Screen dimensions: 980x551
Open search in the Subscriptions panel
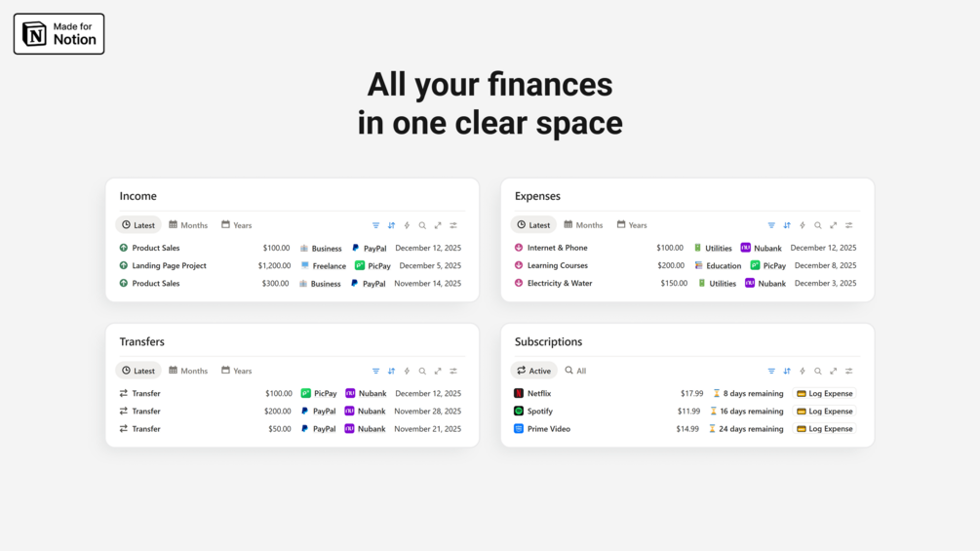(x=818, y=372)
